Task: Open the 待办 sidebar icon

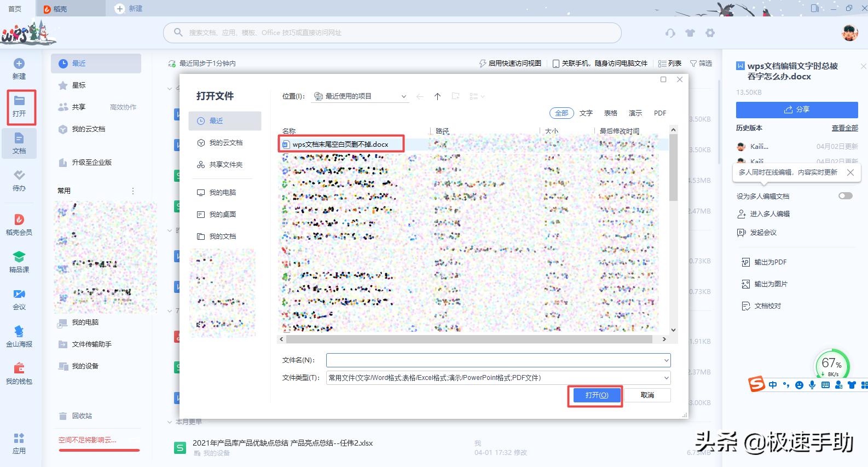Action: pos(19,181)
